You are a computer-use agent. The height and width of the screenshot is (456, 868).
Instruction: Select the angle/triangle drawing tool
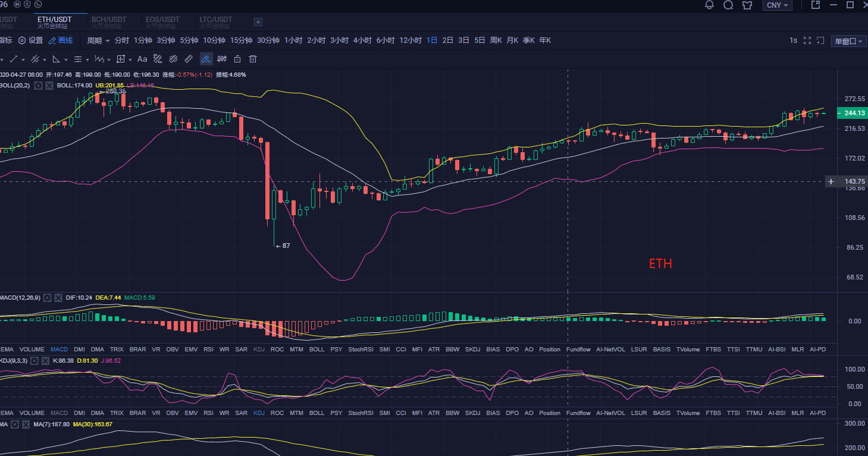(56, 59)
